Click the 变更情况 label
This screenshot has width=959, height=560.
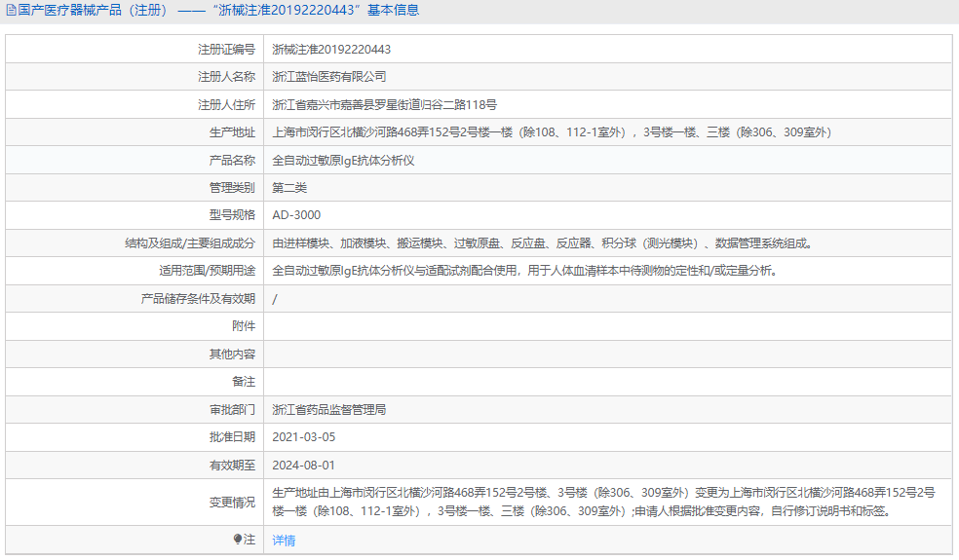pyautogui.click(x=232, y=503)
